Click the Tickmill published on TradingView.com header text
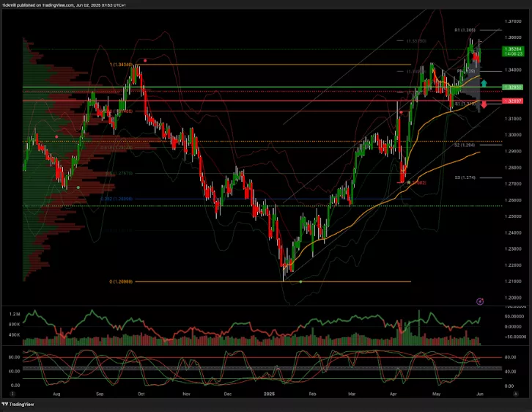The image size is (532, 412). [x=59, y=4]
